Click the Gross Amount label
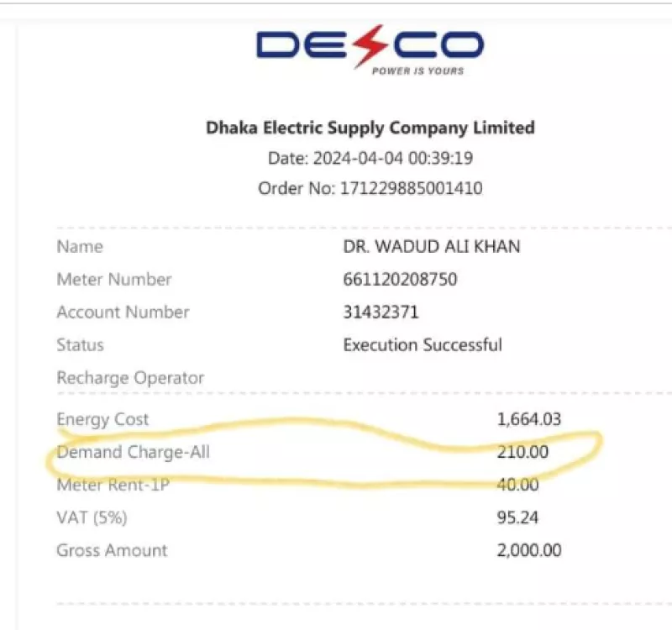The width and height of the screenshot is (672, 630). pyautogui.click(x=112, y=550)
